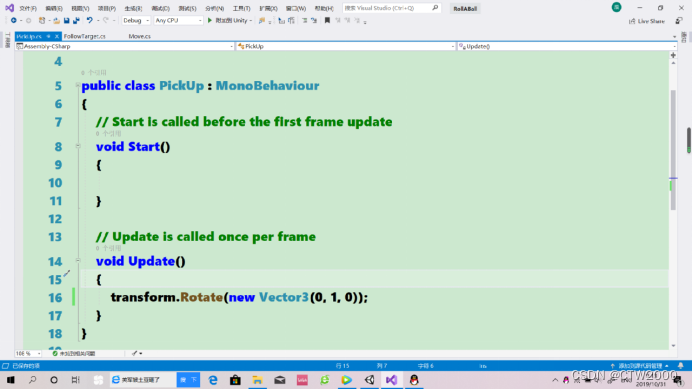
Task: Open the 编辑(E) menu
Action: [54, 8]
